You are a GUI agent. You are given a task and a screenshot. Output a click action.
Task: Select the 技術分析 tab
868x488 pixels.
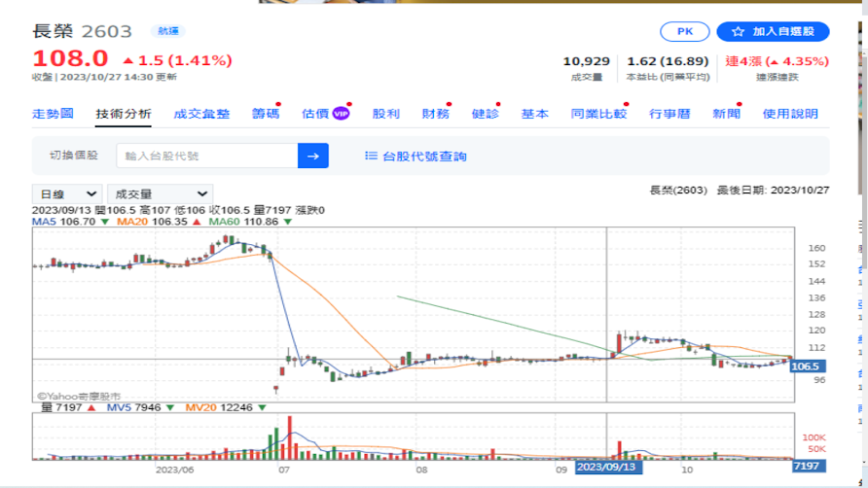(123, 114)
